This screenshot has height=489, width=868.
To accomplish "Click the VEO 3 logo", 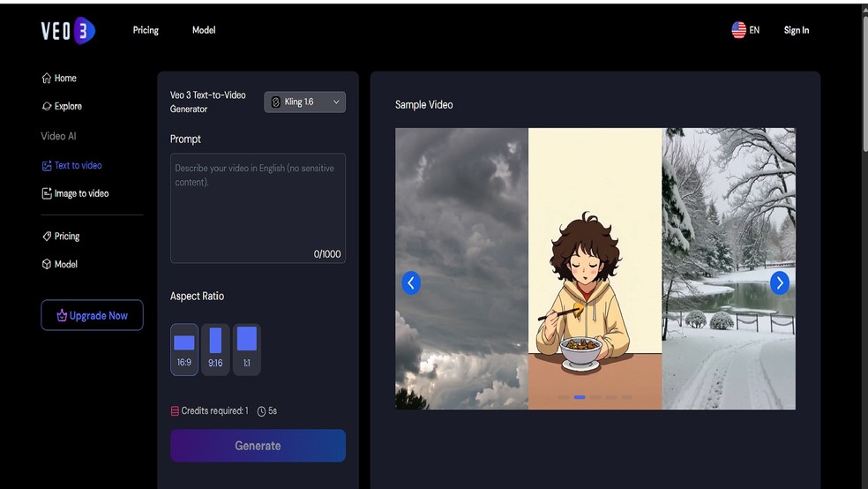I will point(68,31).
